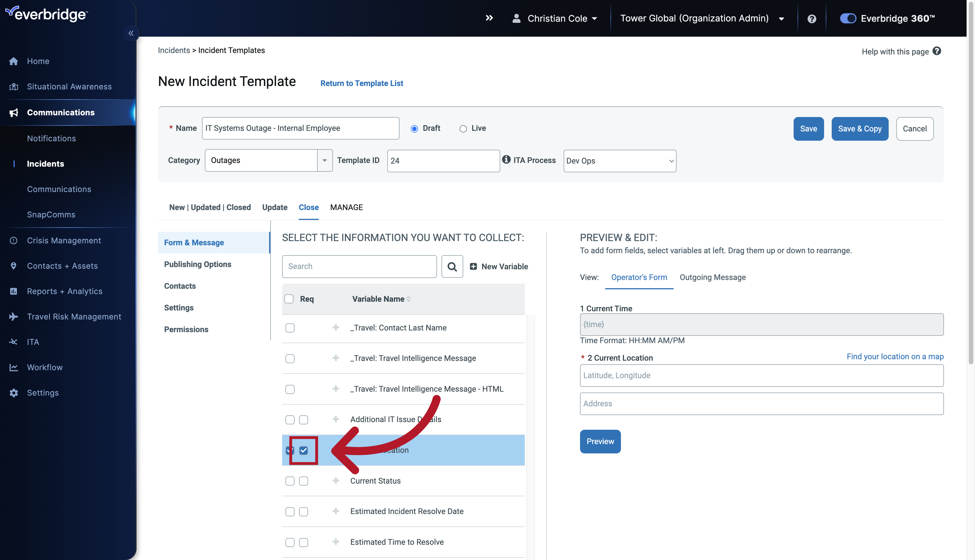Expand the Category dropdown for Outages
975x560 pixels.
324,160
